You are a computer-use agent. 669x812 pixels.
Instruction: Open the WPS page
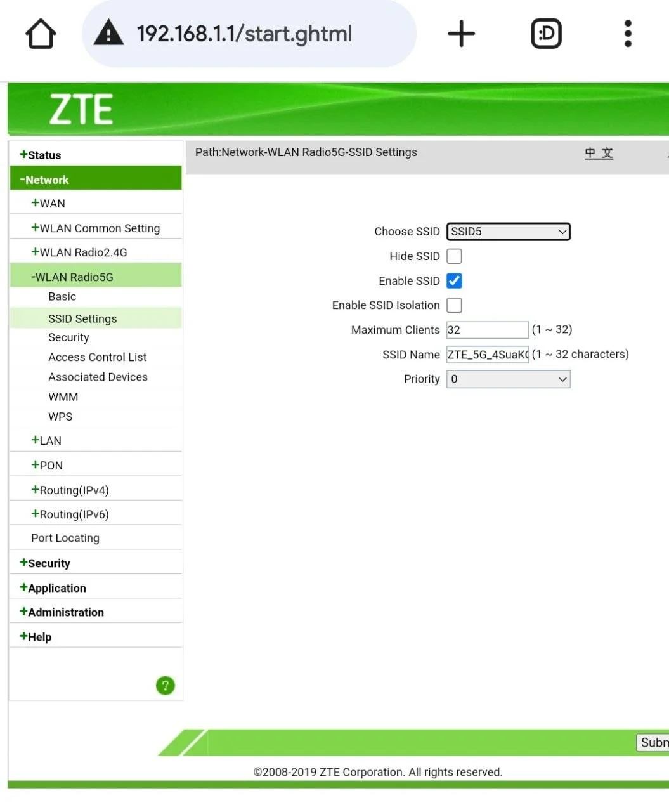tap(60, 417)
